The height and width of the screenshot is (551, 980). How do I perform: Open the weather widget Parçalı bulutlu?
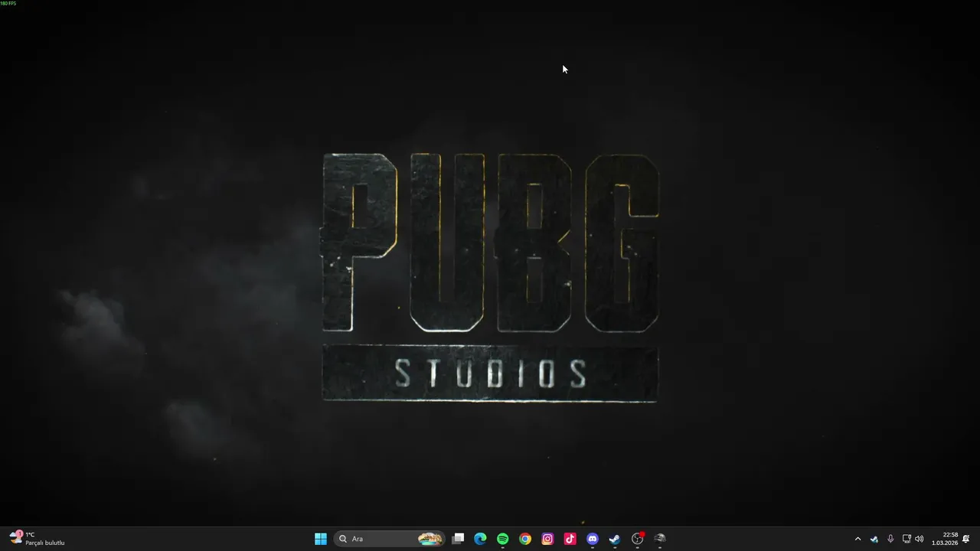pyautogui.click(x=37, y=539)
